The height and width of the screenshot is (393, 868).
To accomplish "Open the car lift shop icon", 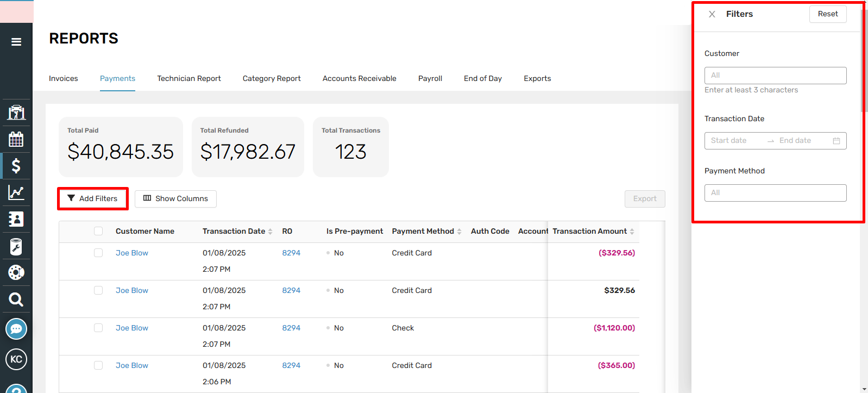I will (16, 113).
